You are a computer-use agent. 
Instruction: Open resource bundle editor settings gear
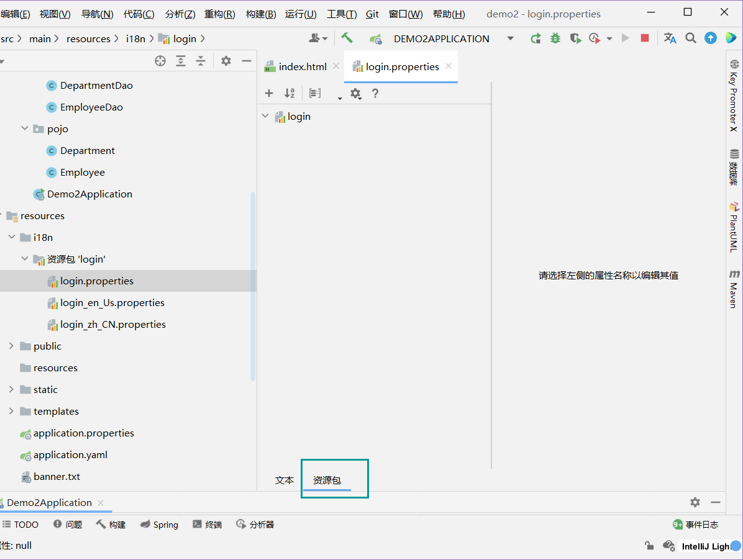[x=356, y=94]
